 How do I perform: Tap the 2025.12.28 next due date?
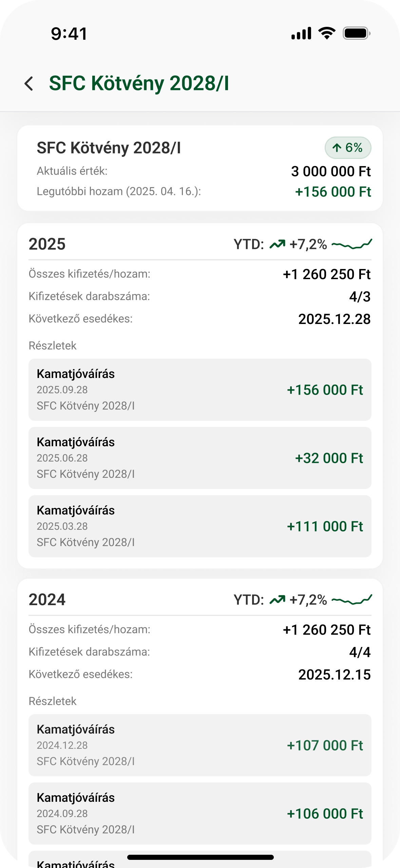click(334, 319)
